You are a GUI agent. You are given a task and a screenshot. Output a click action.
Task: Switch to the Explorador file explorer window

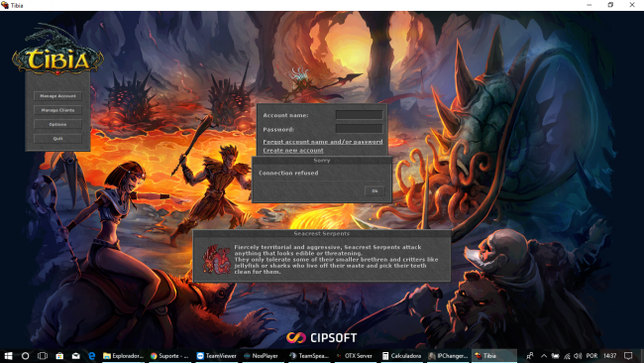(x=123, y=356)
